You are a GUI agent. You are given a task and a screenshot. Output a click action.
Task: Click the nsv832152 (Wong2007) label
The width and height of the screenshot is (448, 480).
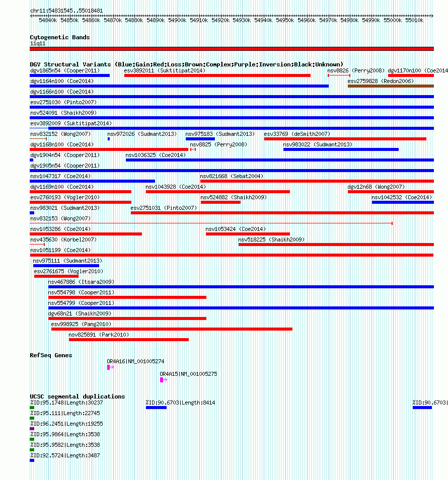coord(60,134)
